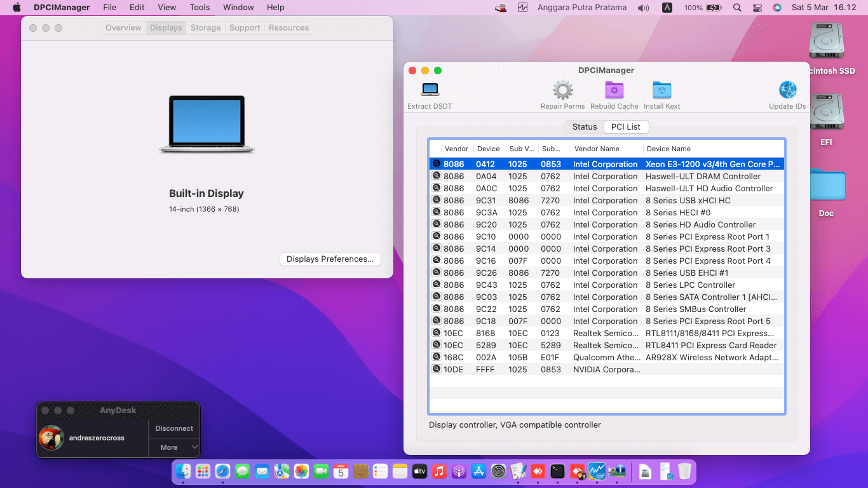Screen dimensions: 868x488
Task: Click the lookup icon beside 8 Series LPC Controller
Action: 437,285
